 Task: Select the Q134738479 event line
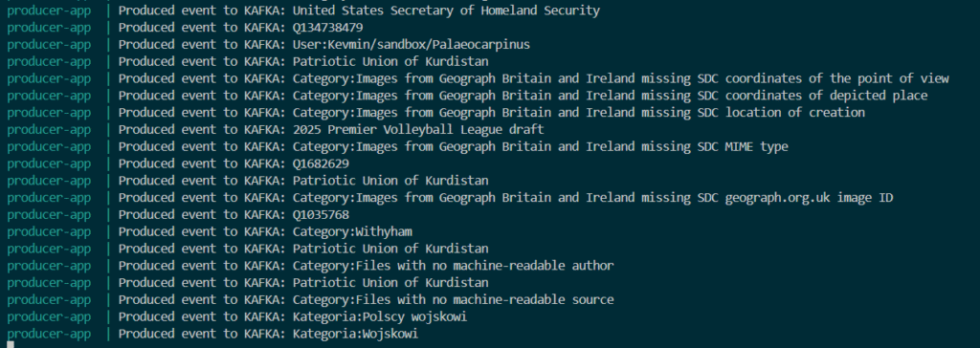[185, 28]
